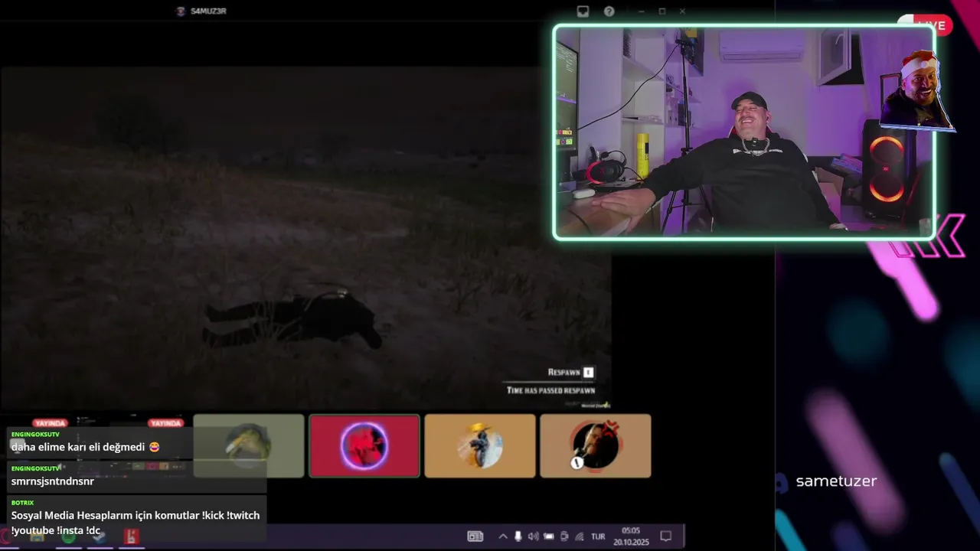Image resolution: width=980 pixels, height=551 pixels.
Task: Click the first YAYINDA live badge
Action: (x=51, y=423)
